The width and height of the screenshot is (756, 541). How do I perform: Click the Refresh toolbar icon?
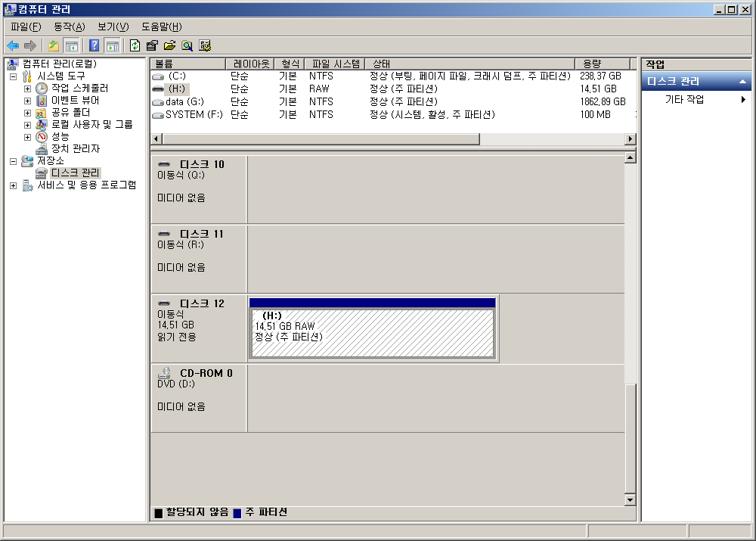pyautogui.click(x=135, y=45)
